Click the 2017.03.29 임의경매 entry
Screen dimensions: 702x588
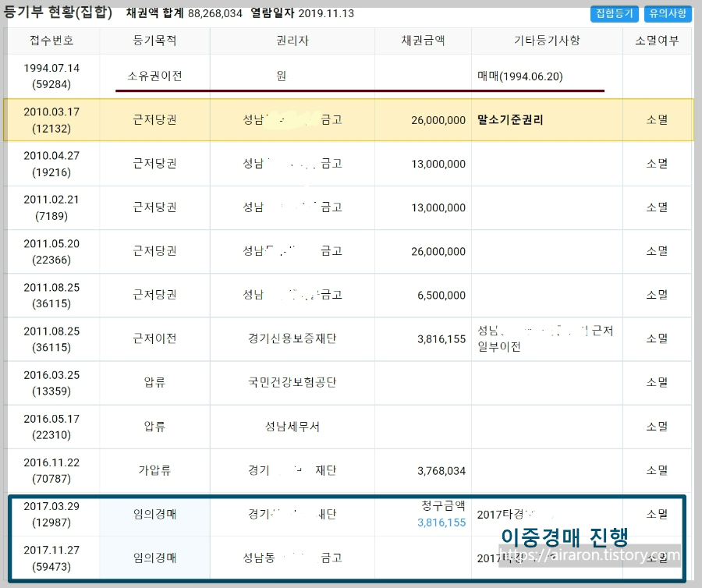(234, 514)
